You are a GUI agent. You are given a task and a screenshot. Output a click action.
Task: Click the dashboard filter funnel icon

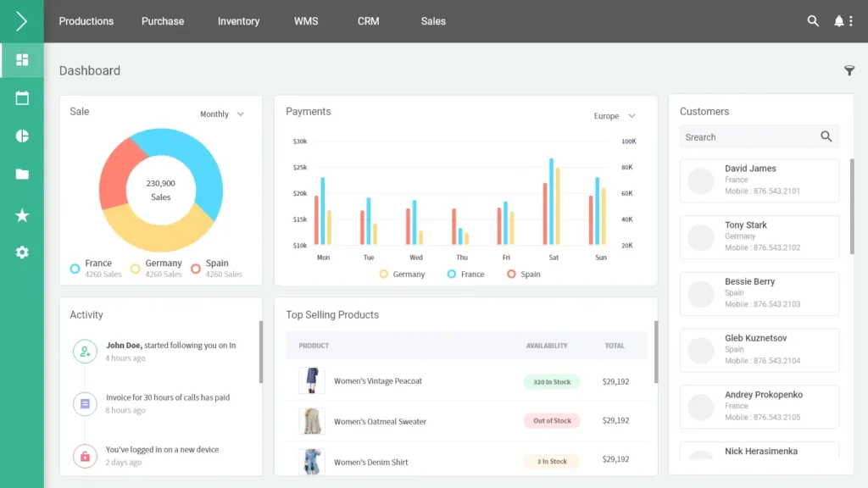click(x=849, y=71)
